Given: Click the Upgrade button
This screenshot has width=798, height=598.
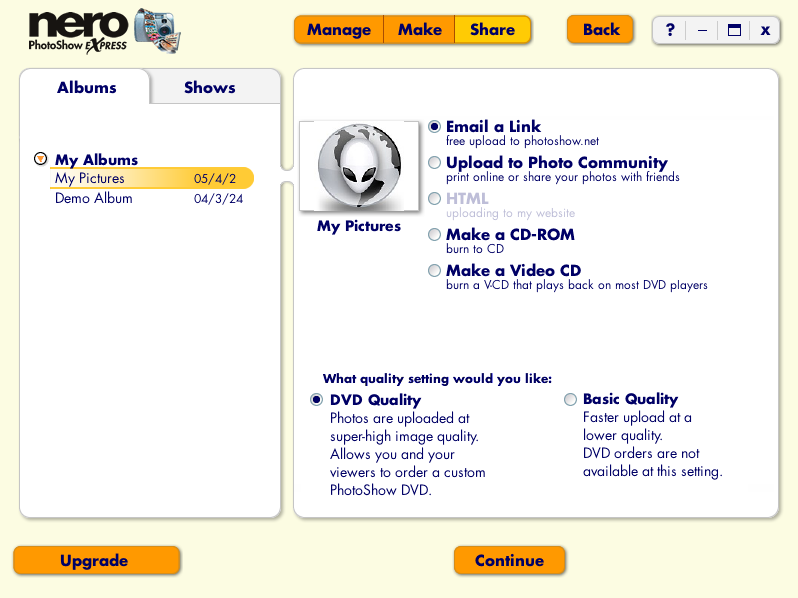Looking at the screenshot, I should click(x=97, y=560).
